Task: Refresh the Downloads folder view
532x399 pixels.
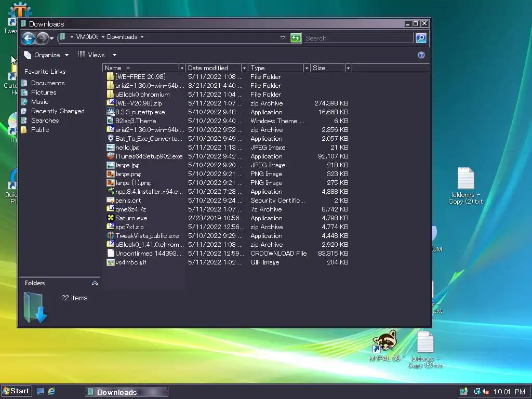Action: coord(296,38)
